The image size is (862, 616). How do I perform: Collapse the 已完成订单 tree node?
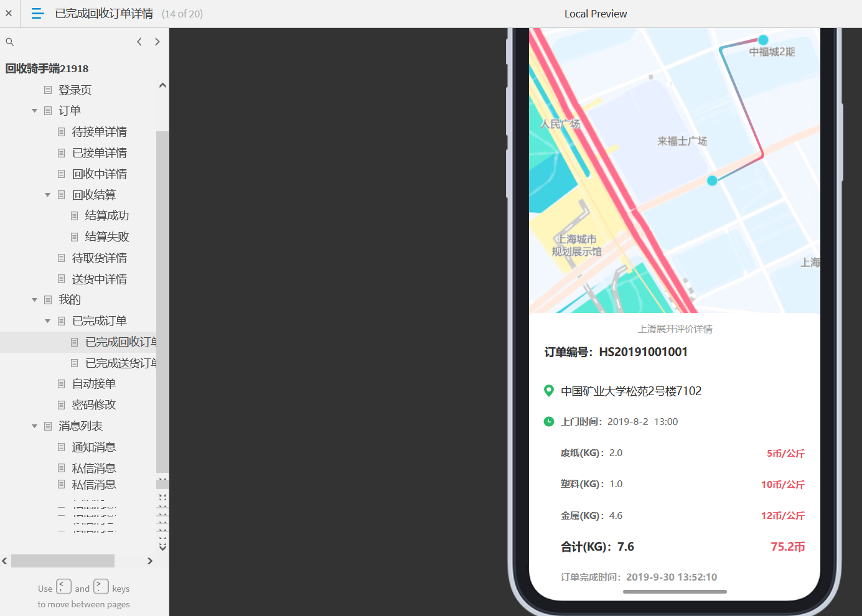tap(48, 321)
